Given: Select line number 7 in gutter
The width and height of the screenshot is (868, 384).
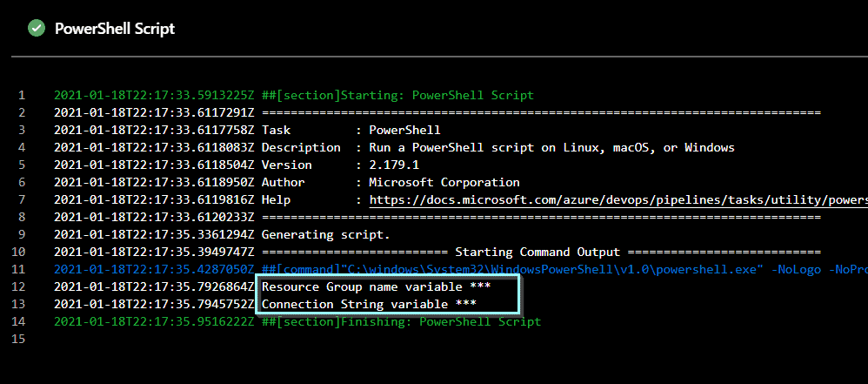Looking at the screenshot, I should [x=22, y=199].
